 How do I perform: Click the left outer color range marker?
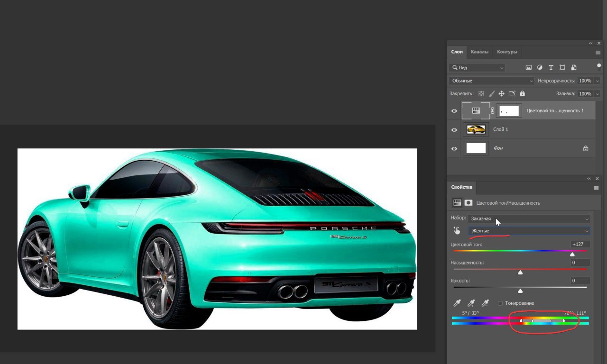(x=521, y=321)
